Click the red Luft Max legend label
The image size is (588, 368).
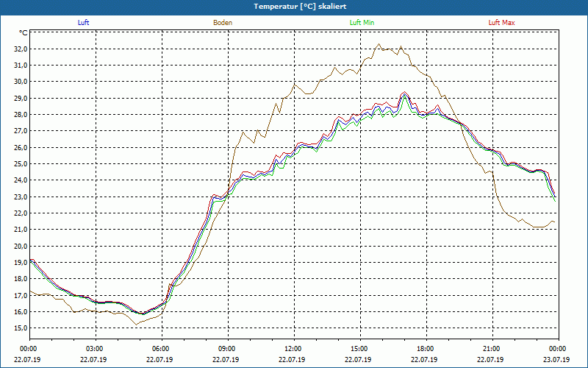tap(501, 23)
